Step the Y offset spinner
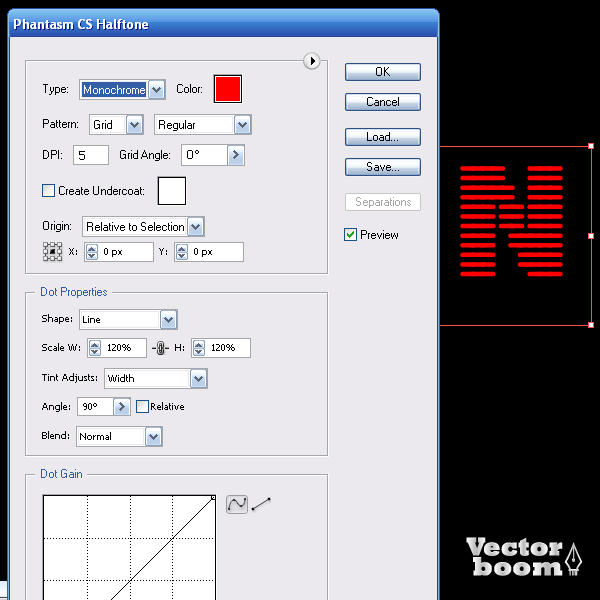This screenshot has height=600, width=600. (182, 252)
